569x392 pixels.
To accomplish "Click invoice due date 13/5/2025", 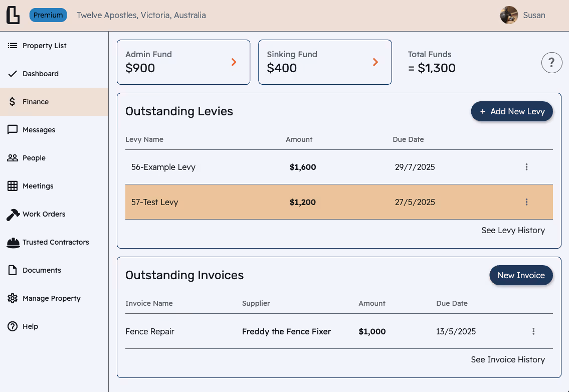I will point(456,331).
